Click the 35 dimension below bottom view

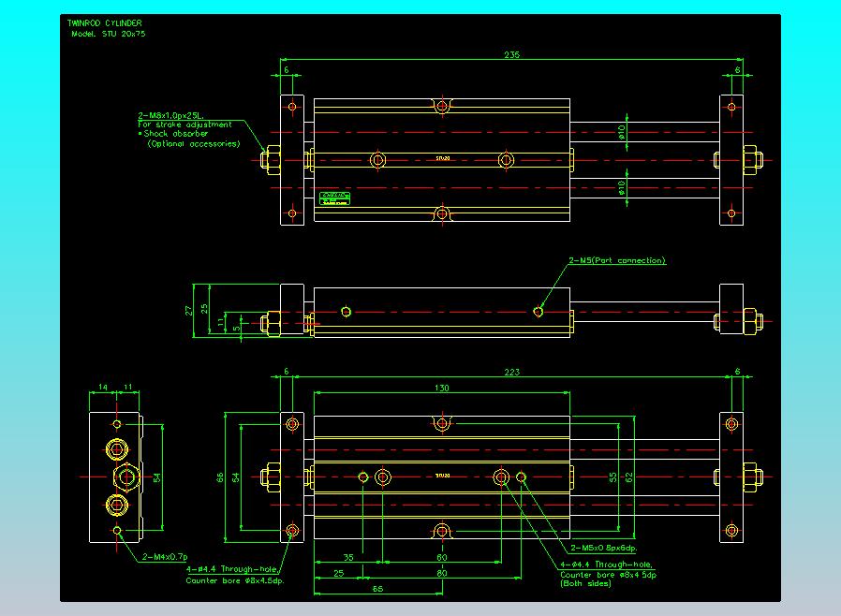pos(348,557)
